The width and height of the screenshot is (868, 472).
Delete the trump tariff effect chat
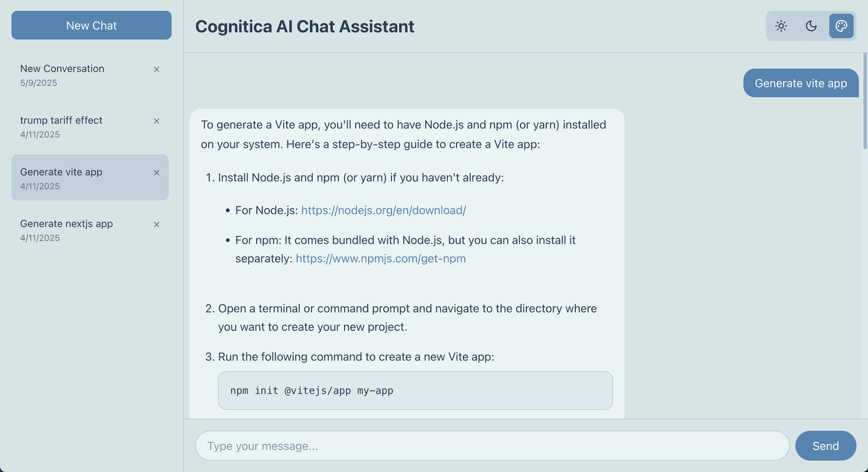coord(156,121)
